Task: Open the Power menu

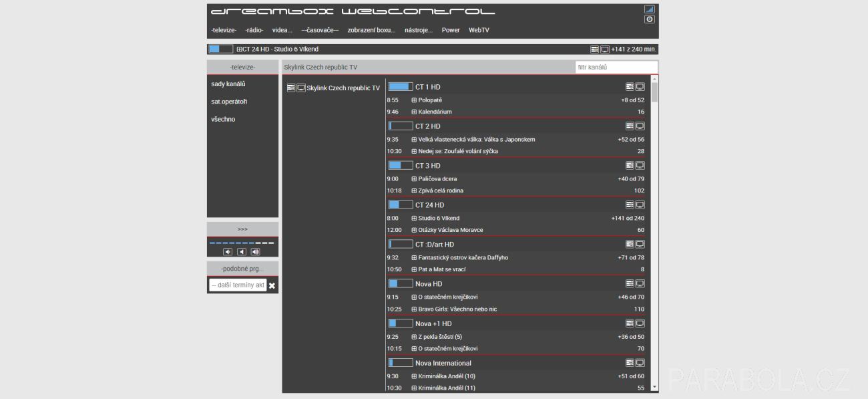Action: click(x=451, y=30)
